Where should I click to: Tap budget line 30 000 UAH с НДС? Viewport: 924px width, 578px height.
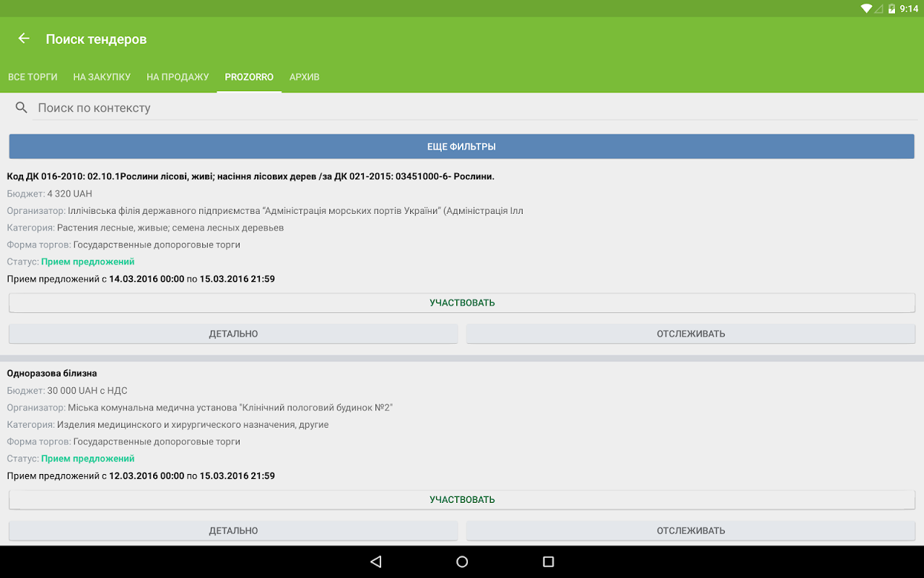[67, 391]
